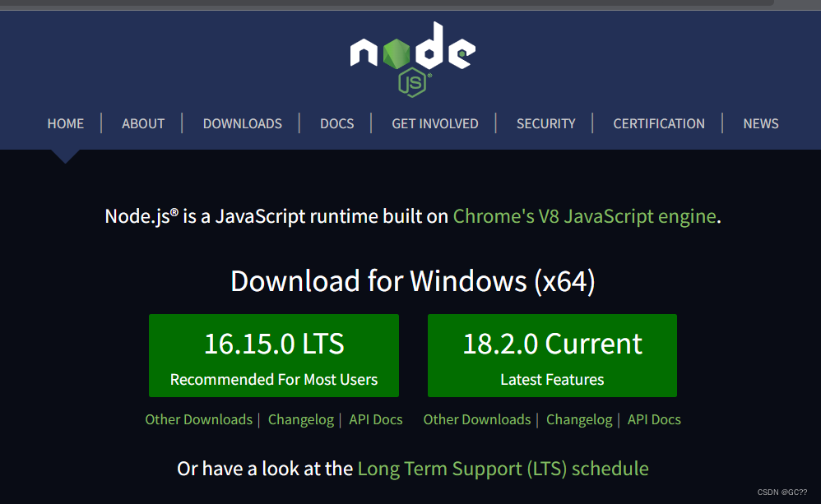Screen dimensions: 821x504
Task: Click the Node.js logo
Action: point(413,60)
